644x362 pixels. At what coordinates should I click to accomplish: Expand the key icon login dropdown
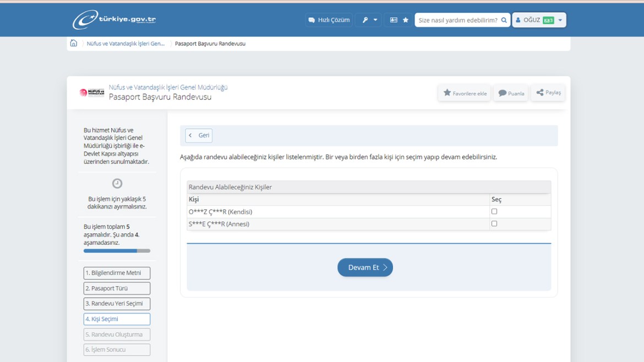tap(369, 20)
